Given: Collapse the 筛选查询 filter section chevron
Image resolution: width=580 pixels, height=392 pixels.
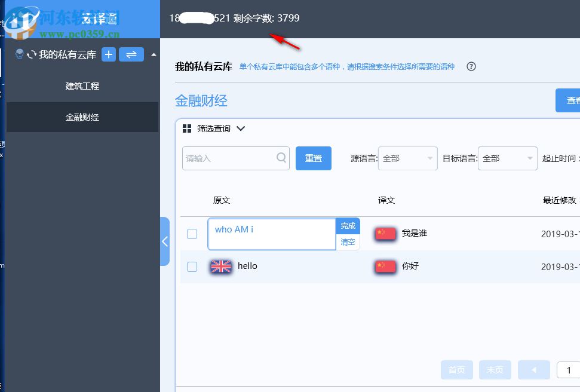Looking at the screenshot, I should pyautogui.click(x=241, y=128).
